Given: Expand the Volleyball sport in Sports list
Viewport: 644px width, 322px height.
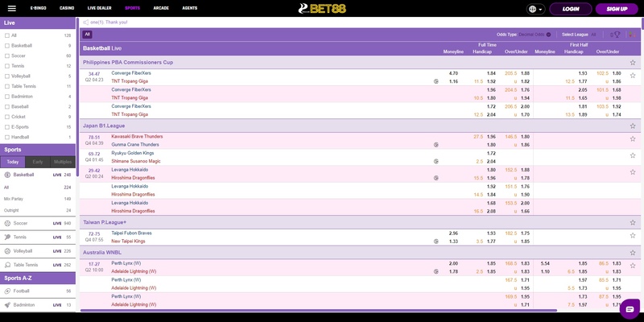Looking at the screenshot, I should pyautogui.click(x=38, y=251).
